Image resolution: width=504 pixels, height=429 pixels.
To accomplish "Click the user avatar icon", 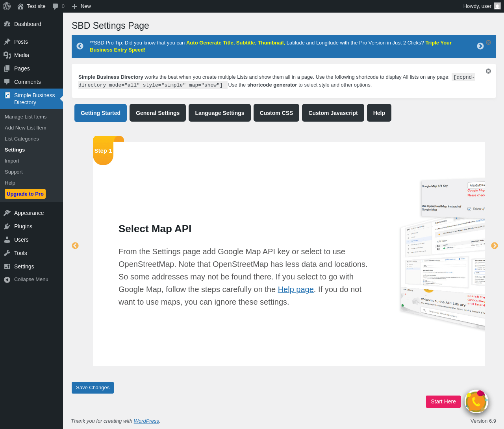I will click(x=497, y=6).
